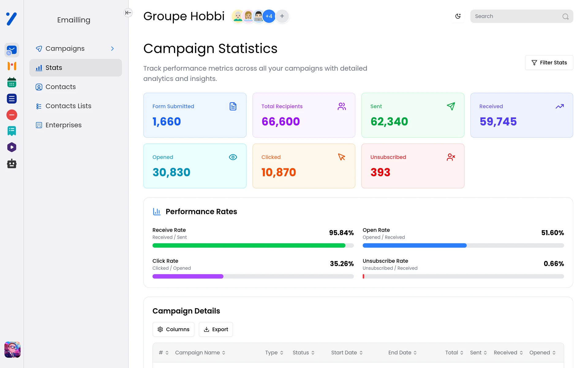Collapse the sidebar with the arrow icon
The image size is (588, 368).
[128, 13]
